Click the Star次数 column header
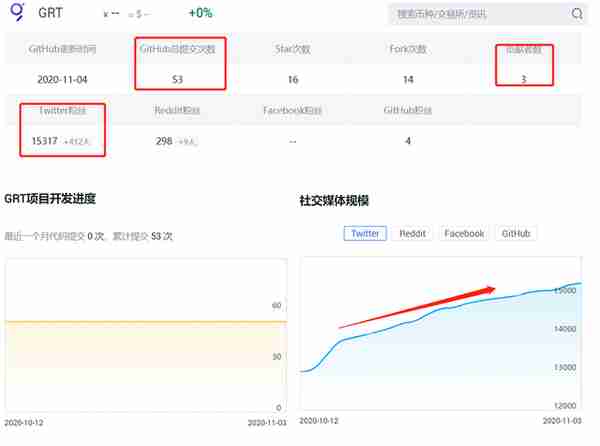 point(293,49)
